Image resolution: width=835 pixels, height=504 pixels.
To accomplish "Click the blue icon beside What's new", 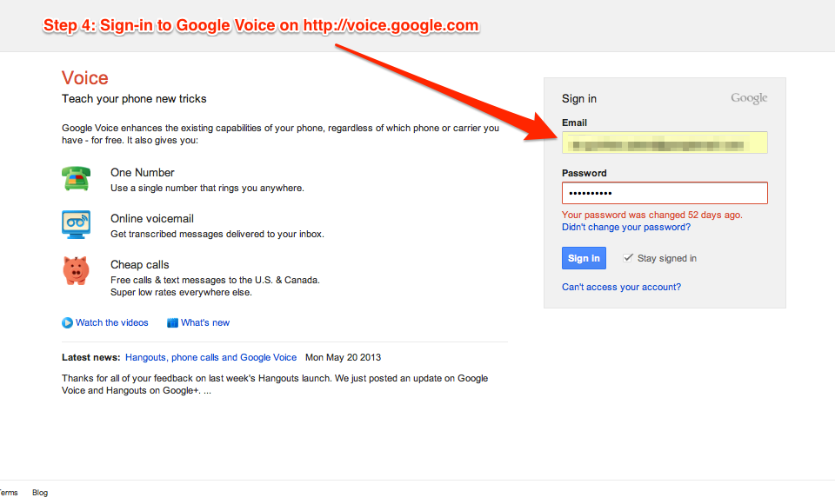I will pos(172,323).
